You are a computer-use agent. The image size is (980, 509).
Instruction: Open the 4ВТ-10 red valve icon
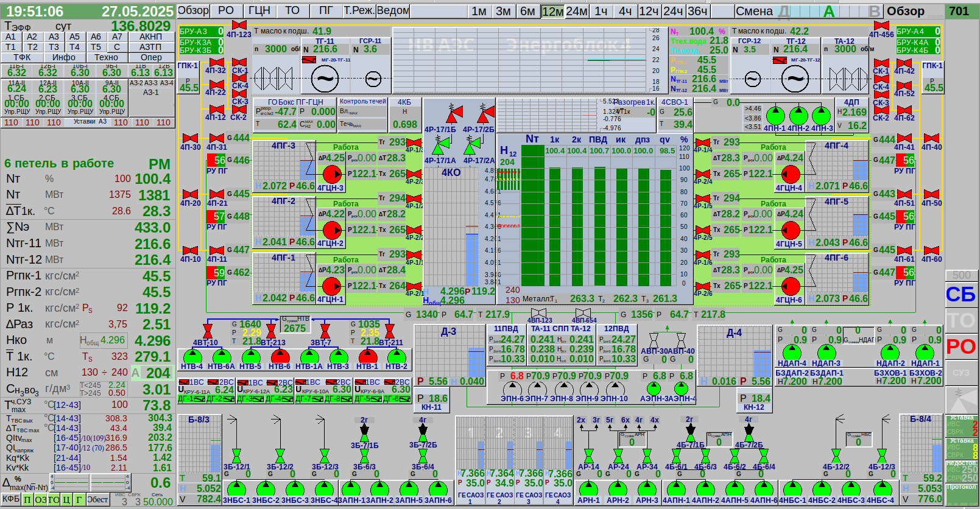(207, 331)
